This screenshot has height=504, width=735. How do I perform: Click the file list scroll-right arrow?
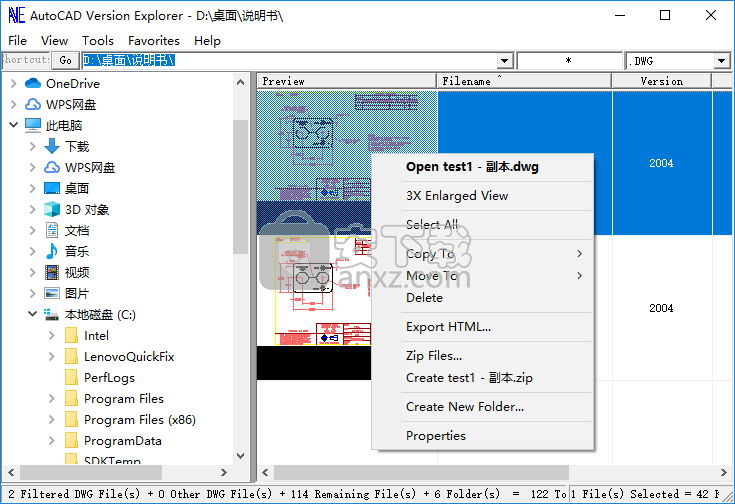click(724, 473)
